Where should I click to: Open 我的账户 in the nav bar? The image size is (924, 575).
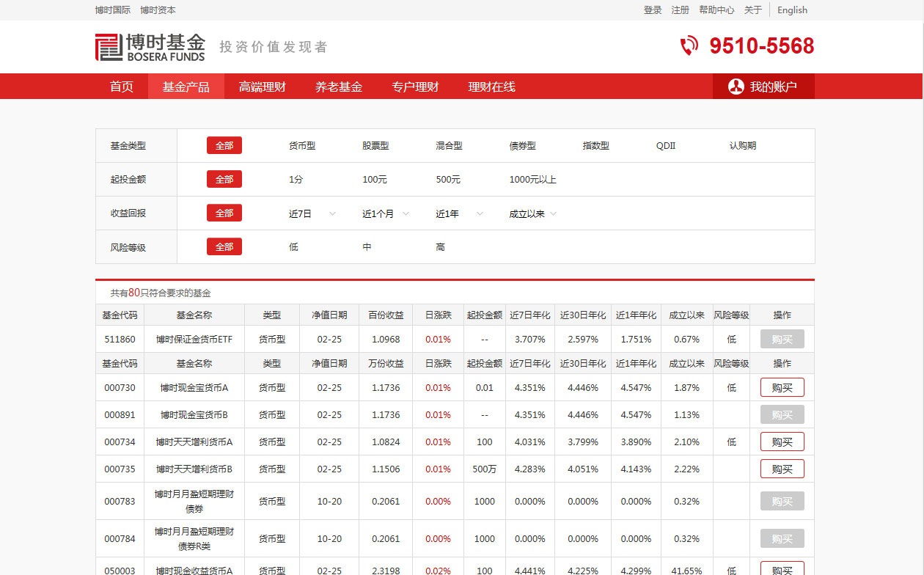click(763, 87)
